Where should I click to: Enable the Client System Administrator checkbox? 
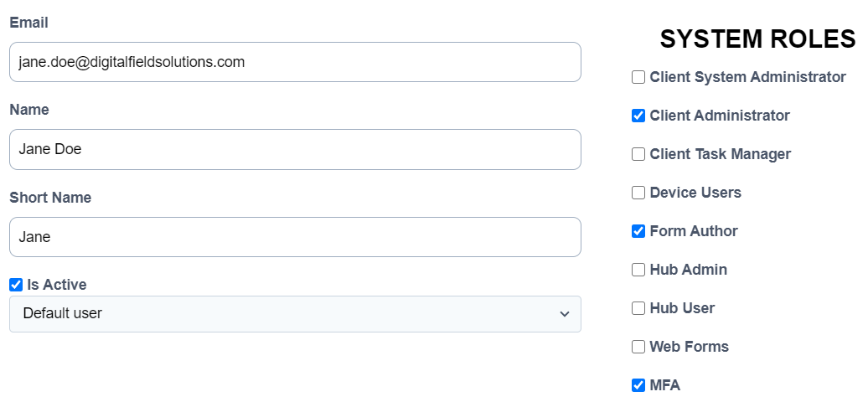coord(638,77)
